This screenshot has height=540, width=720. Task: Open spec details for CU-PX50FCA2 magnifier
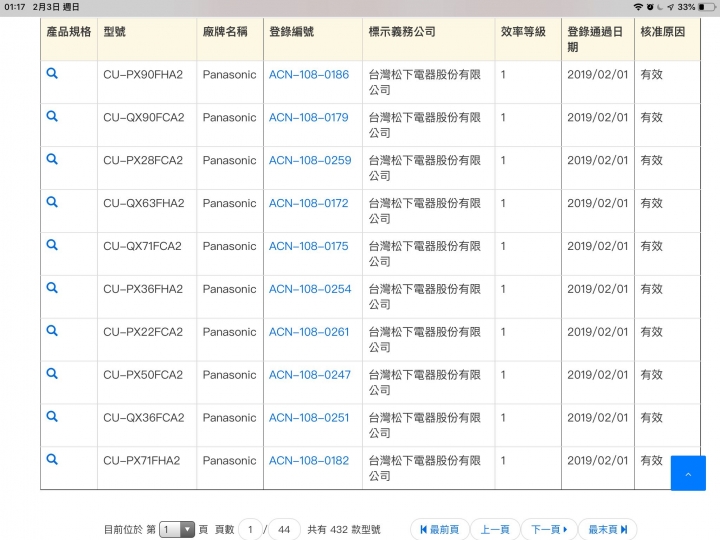[52, 373]
